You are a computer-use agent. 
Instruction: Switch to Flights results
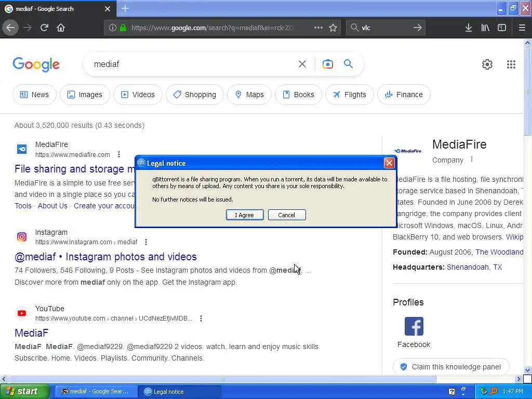pos(350,95)
